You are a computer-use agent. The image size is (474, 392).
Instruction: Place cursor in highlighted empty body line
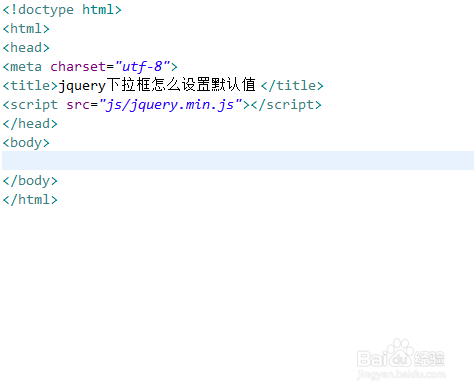tap(238, 160)
